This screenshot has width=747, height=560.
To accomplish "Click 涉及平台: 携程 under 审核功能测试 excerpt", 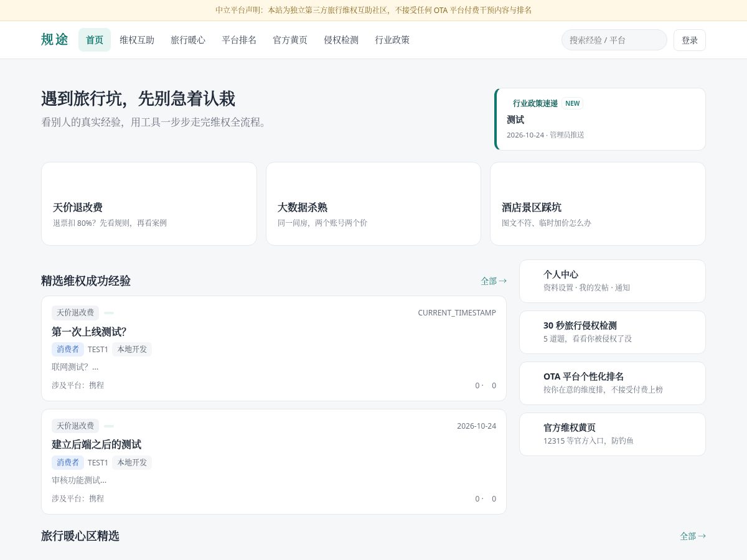I will pos(78,498).
